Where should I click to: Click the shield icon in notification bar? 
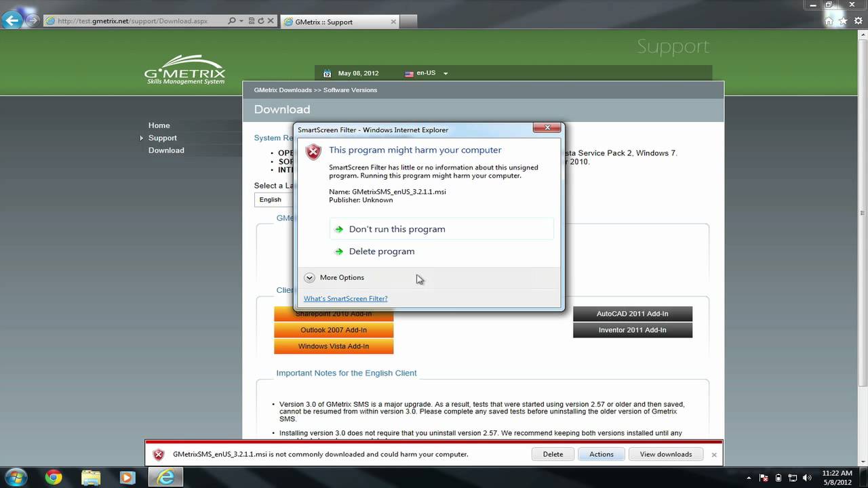click(x=158, y=455)
